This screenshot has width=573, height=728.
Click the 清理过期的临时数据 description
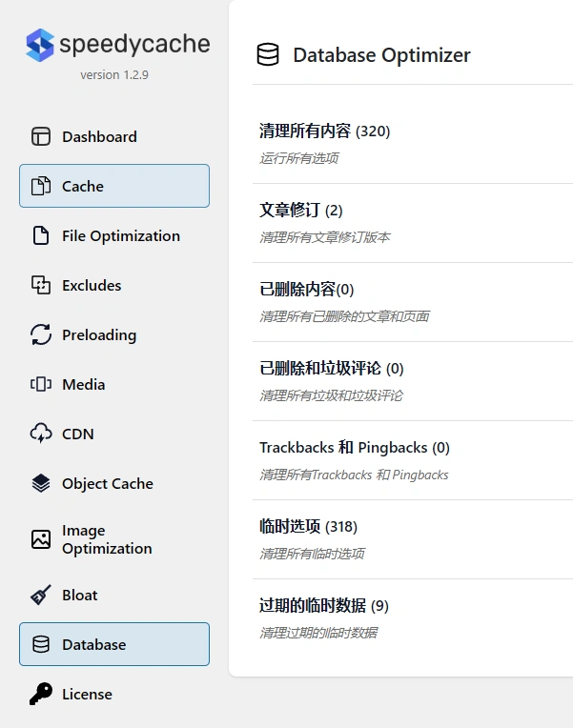point(318,633)
